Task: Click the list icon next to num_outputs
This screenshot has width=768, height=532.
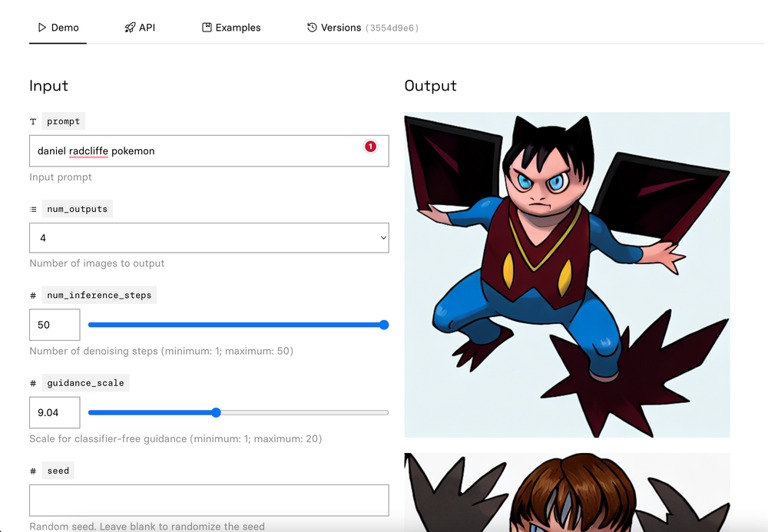Action: click(34, 208)
